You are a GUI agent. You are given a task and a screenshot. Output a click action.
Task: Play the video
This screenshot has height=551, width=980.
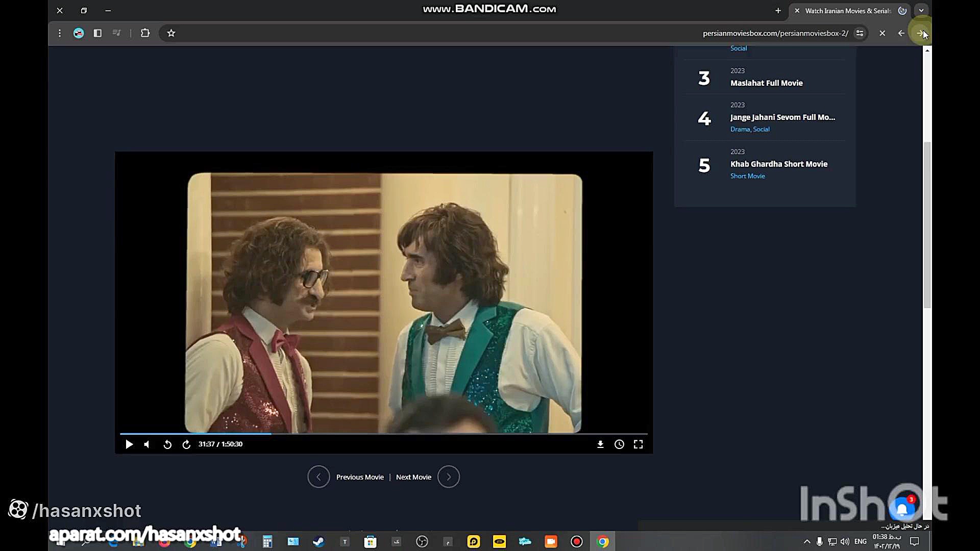(129, 444)
